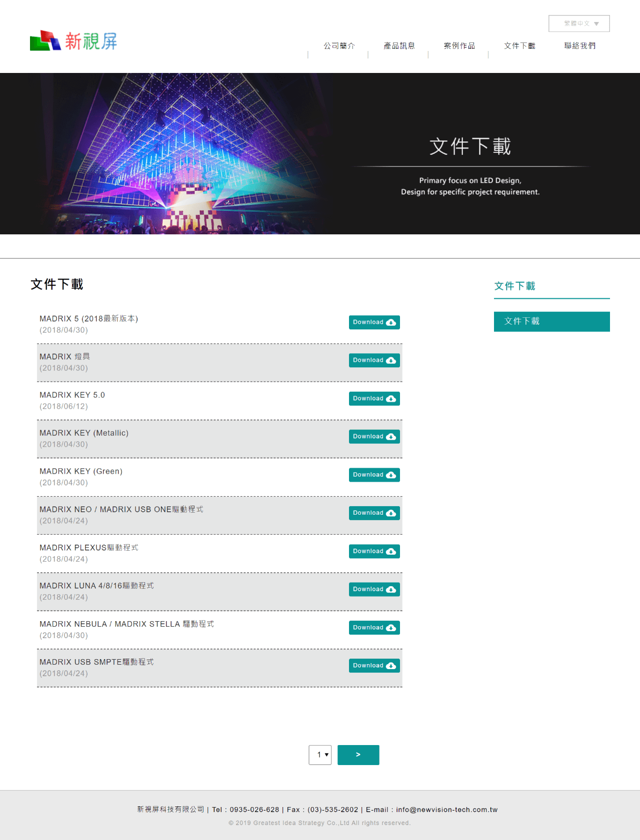Click the 新視屏科技有限公司 footer company name
Image resolution: width=640 pixels, height=840 pixels.
171,810
